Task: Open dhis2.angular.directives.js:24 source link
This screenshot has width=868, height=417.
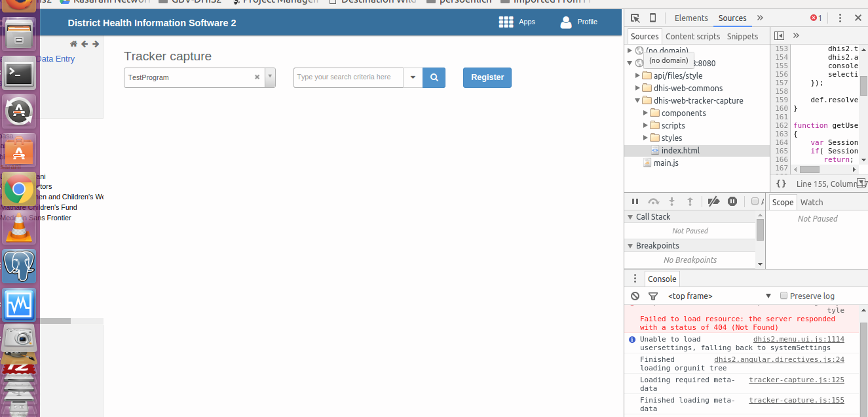Action: [779, 359]
